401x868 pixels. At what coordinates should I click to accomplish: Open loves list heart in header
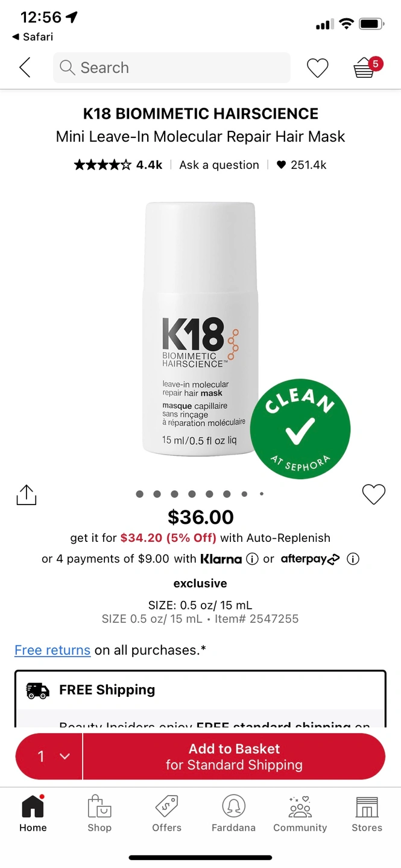point(317,68)
